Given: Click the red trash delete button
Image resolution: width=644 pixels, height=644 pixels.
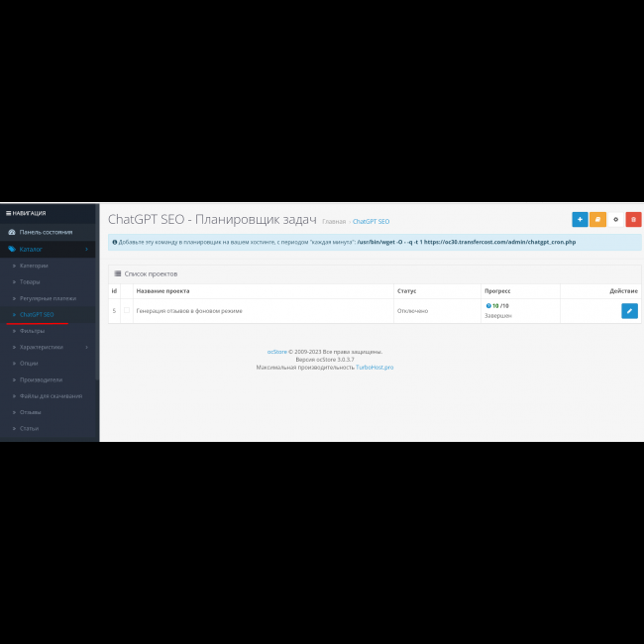Looking at the screenshot, I should pyautogui.click(x=633, y=220).
